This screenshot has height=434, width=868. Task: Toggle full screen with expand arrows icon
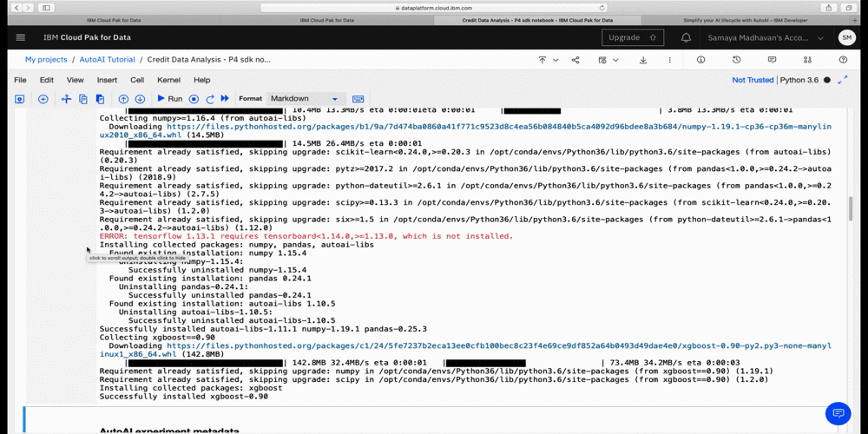tap(843, 80)
